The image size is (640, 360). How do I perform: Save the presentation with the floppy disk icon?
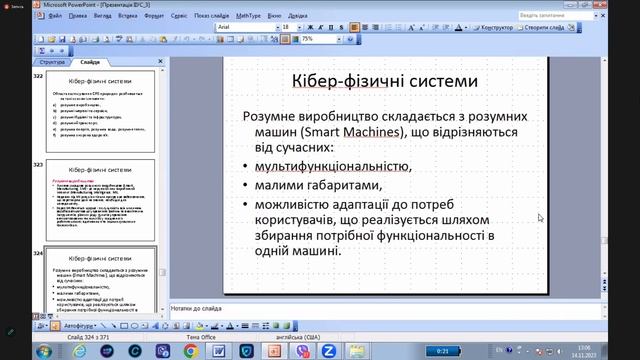[62, 40]
